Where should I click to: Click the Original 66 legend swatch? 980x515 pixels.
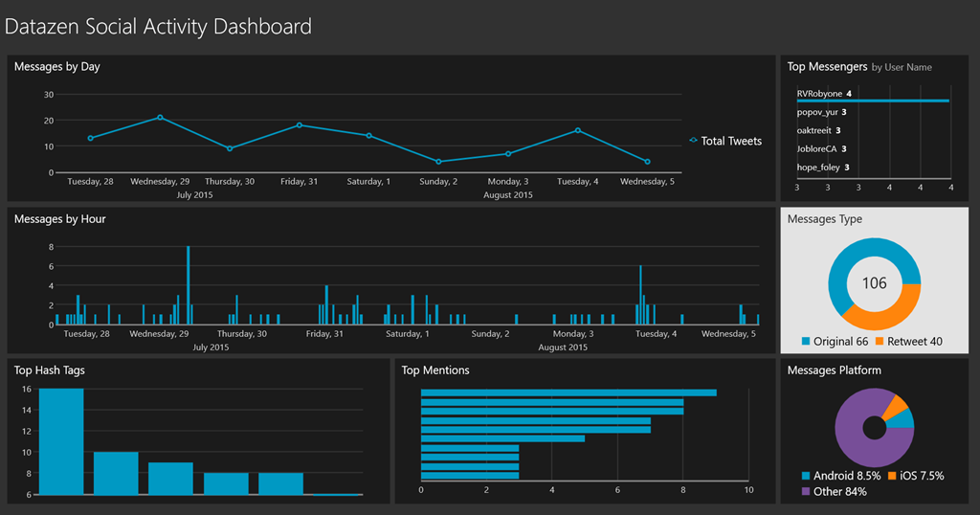806,342
